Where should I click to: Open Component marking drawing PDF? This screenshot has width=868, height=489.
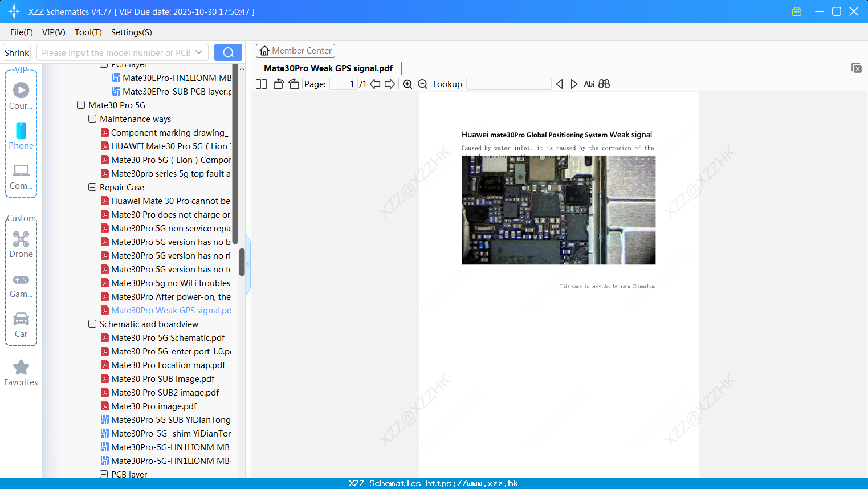166,132
